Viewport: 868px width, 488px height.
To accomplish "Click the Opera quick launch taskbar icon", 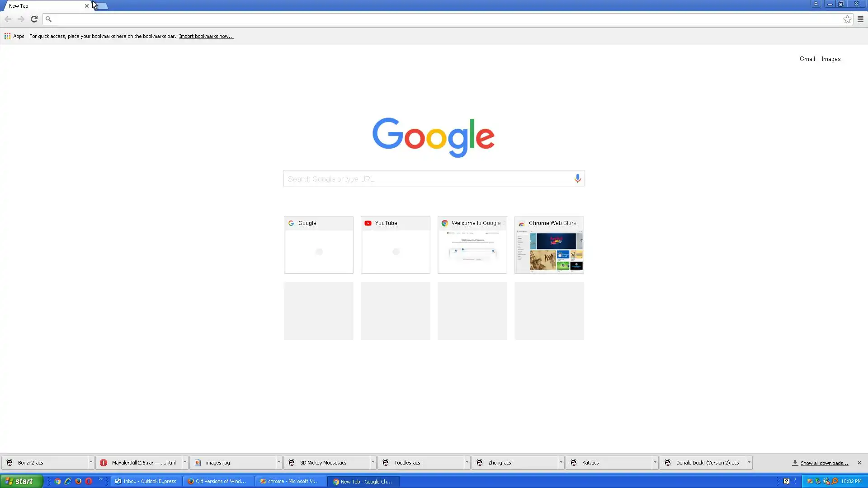I will coord(89,481).
